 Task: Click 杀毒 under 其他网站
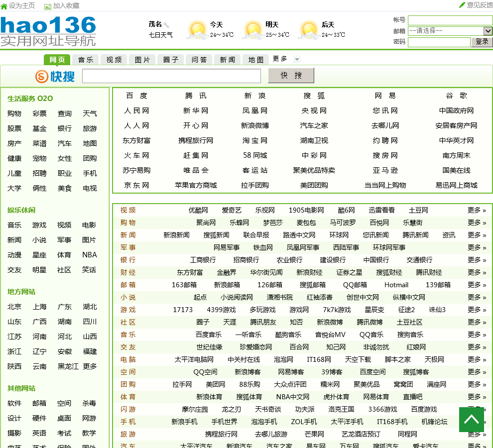pyautogui.click(x=89, y=403)
